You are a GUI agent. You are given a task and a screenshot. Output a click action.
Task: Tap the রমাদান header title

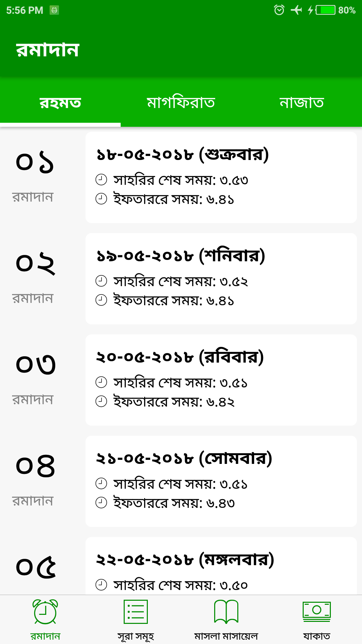point(48,50)
